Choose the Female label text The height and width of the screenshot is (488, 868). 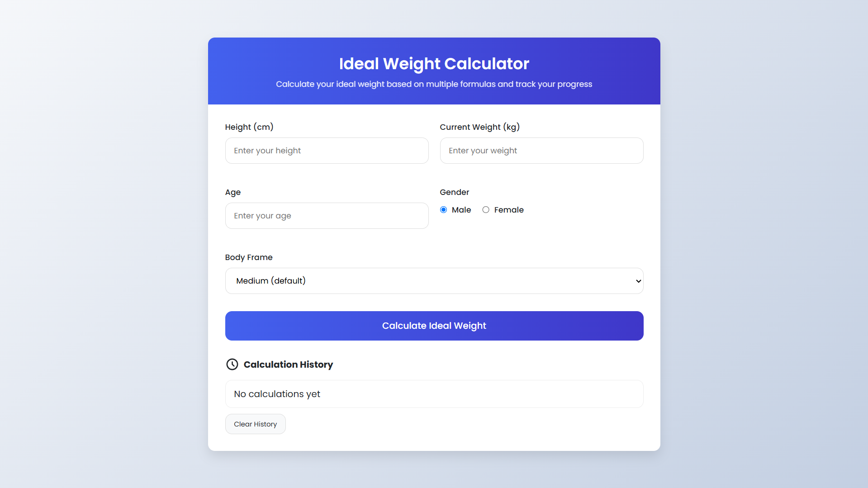coord(509,210)
